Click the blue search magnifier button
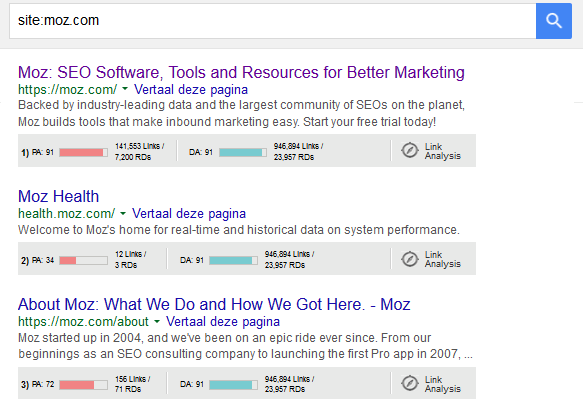 [554, 21]
